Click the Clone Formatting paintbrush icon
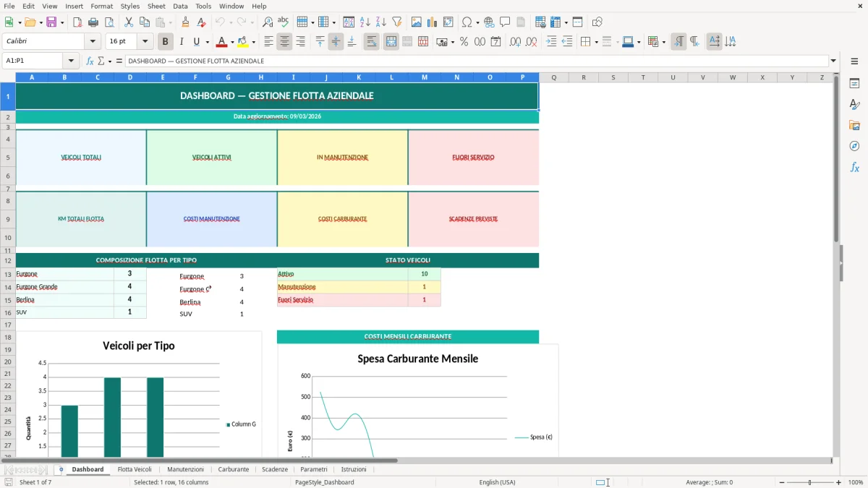The image size is (868, 488). click(x=186, y=22)
